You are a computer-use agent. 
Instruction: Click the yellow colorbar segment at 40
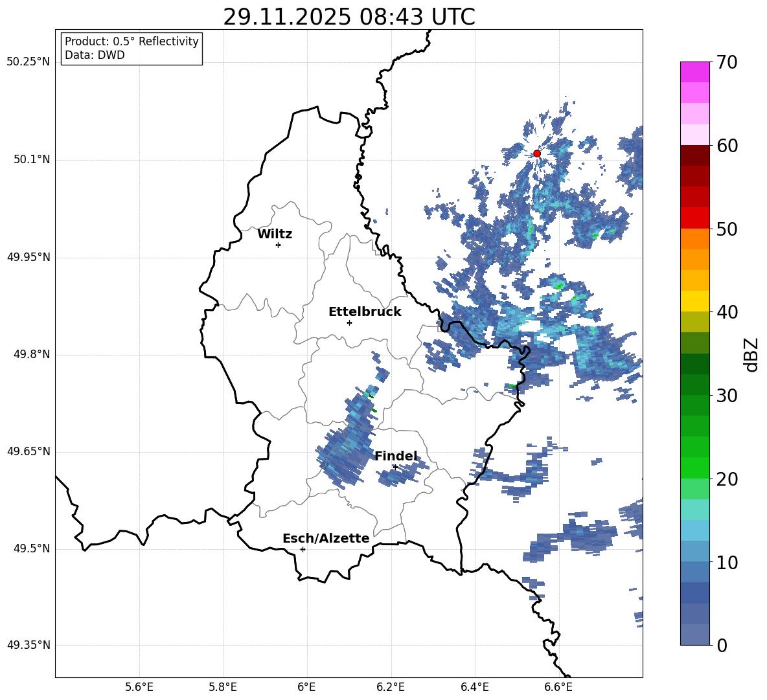[694, 301]
